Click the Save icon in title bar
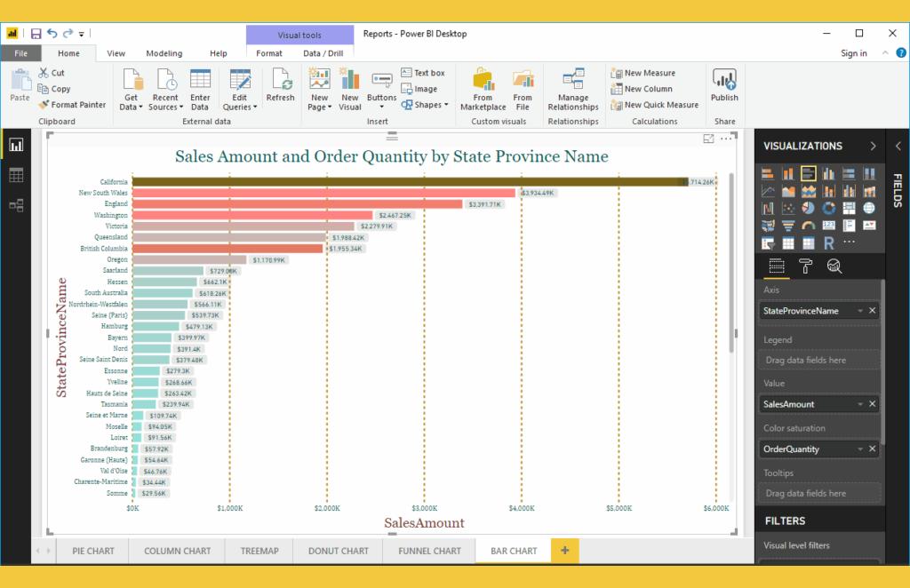Image resolution: width=910 pixels, height=588 pixels. pyautogui.click(x=36, y=34)
